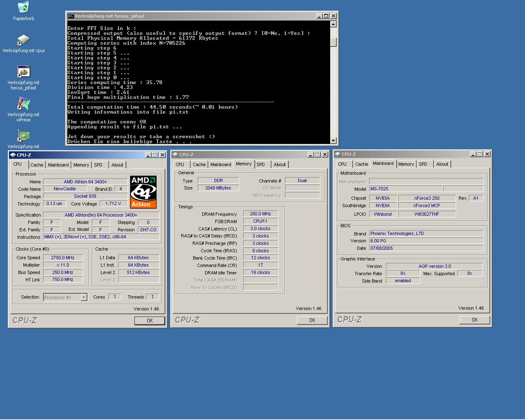
Task: Close the CPU-Z CPU window
Action: [162, 155]
